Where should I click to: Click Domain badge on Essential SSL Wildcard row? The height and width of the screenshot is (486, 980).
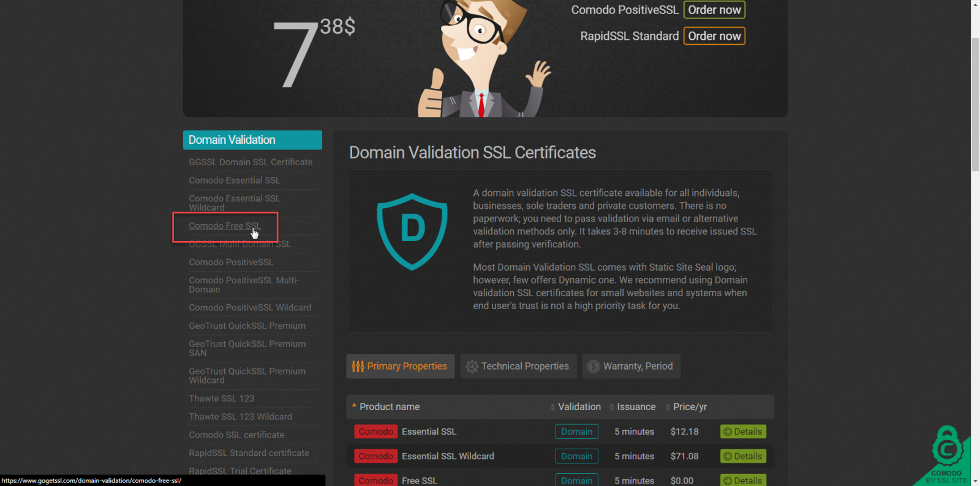click(x=577, y=456)
